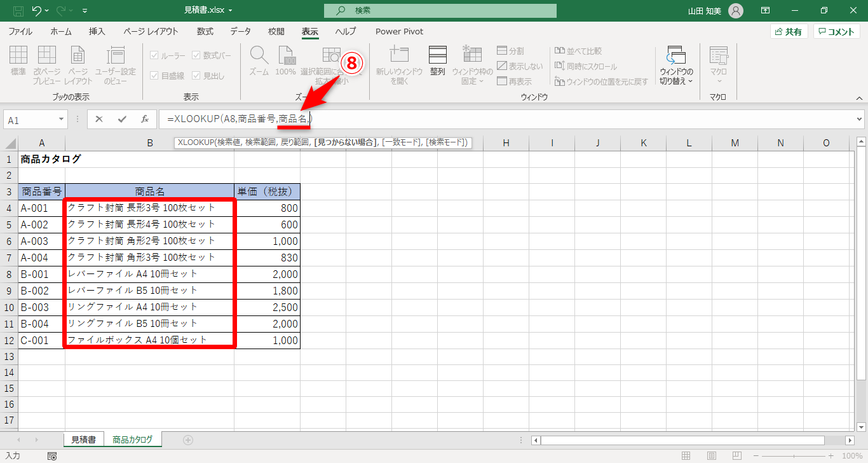Open the ヘルプ tab
This screenshot has height=463, width=868.
(x=346, y=31)
